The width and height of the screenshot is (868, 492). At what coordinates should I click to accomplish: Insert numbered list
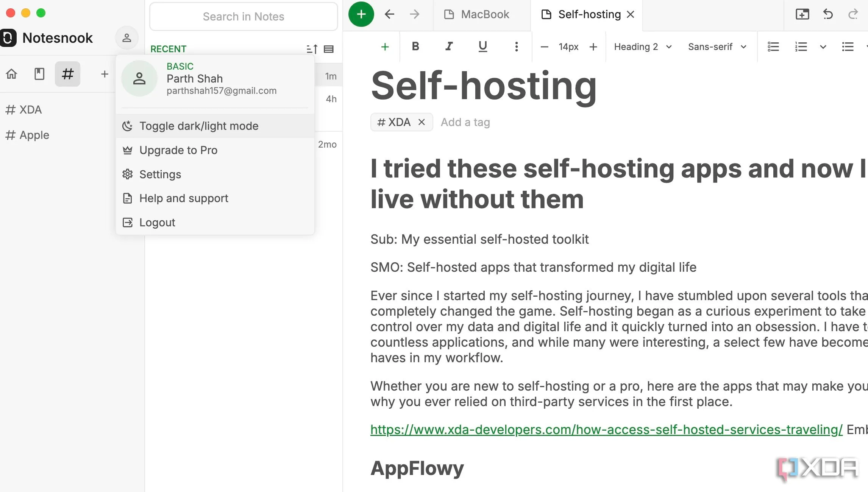[x=801, y=47]
